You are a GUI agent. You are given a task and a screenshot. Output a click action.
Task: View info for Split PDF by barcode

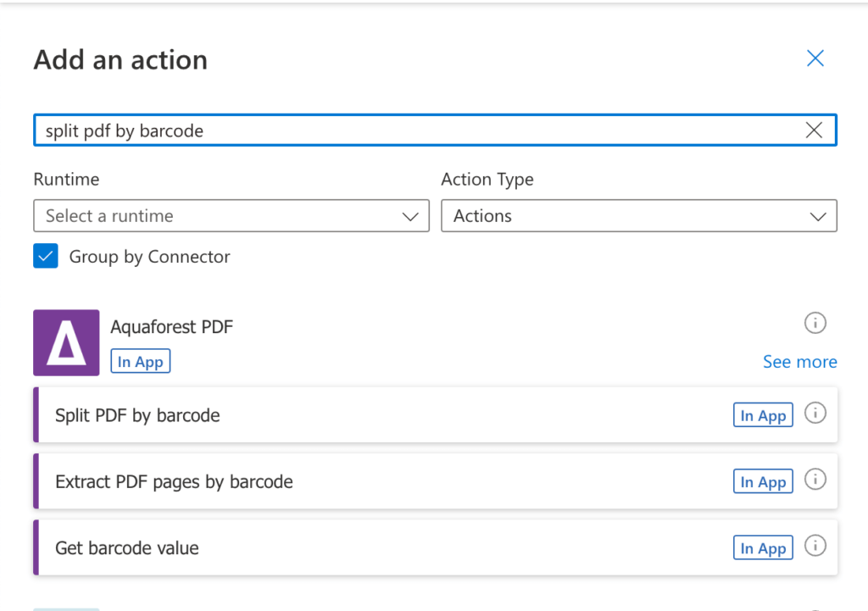(815, 413)
